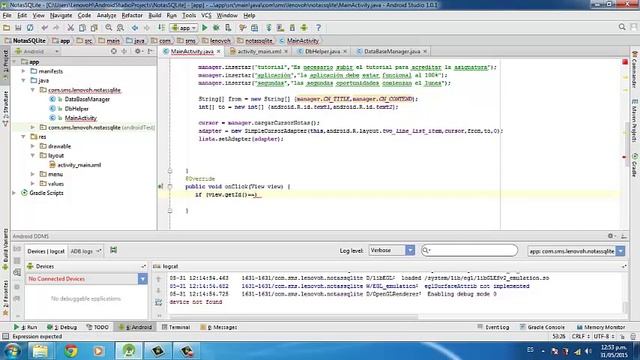Select activity_main.xml in project tree
Image resolution: width=640 pixels, height=360 pixels.
[79, 165]
